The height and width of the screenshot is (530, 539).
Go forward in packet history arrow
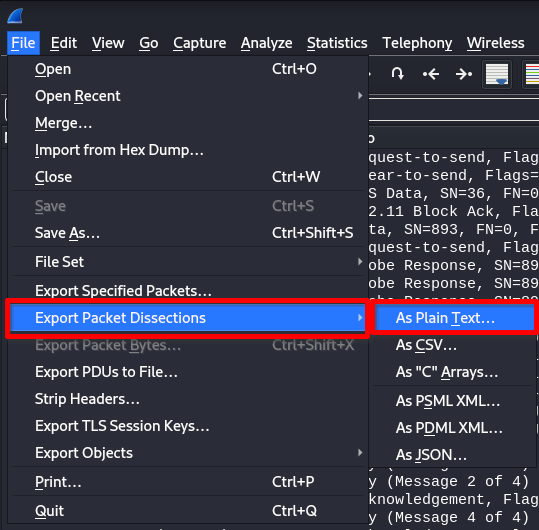(464, 74)
